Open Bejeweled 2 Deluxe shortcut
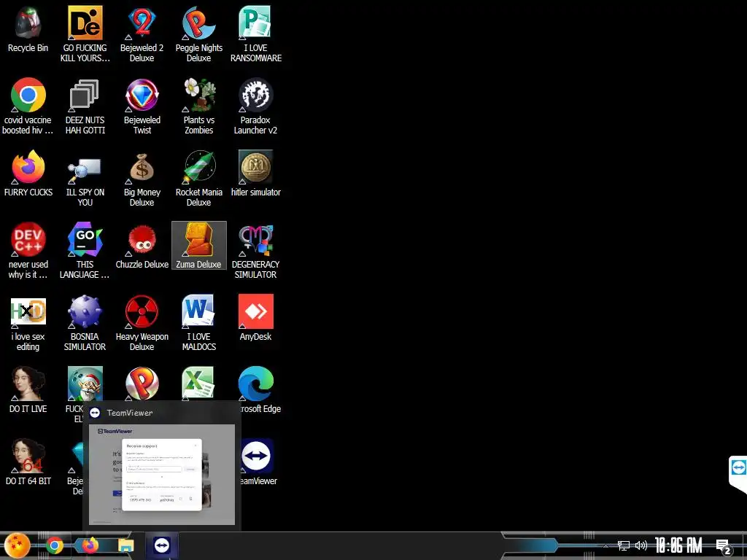 (x=142, y=34)
